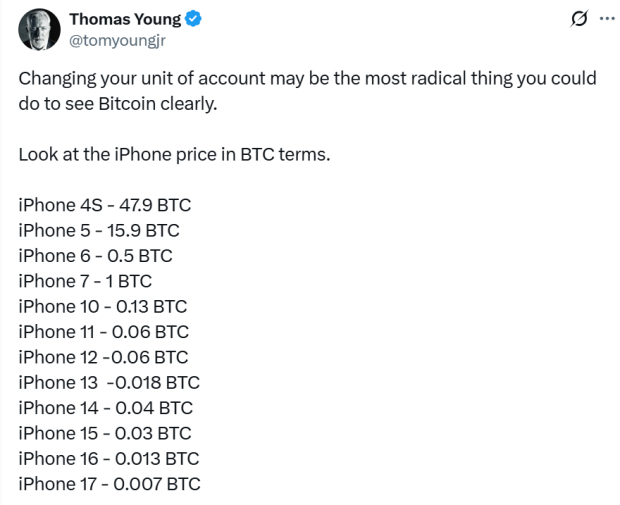
Task: Click Thomas Young's profile avatar
Action: click(38, 31)
